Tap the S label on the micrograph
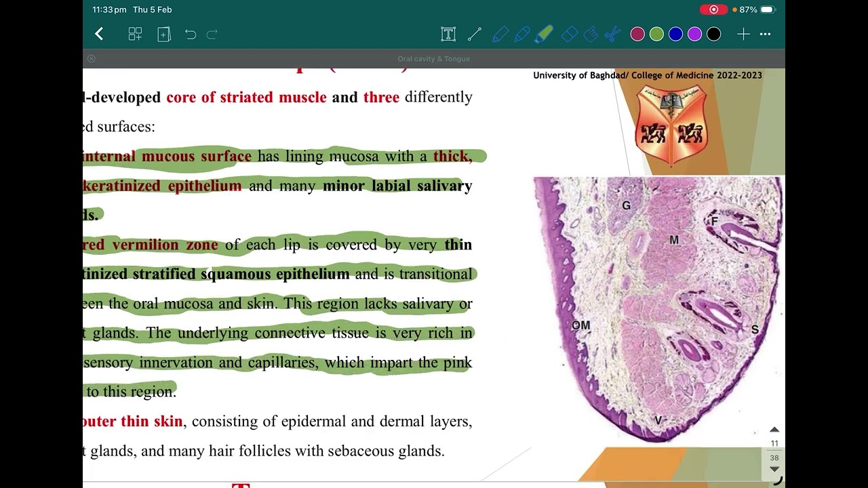Image resolution: width=868 pixels, height=488 pixels. [x=755, y=329]
